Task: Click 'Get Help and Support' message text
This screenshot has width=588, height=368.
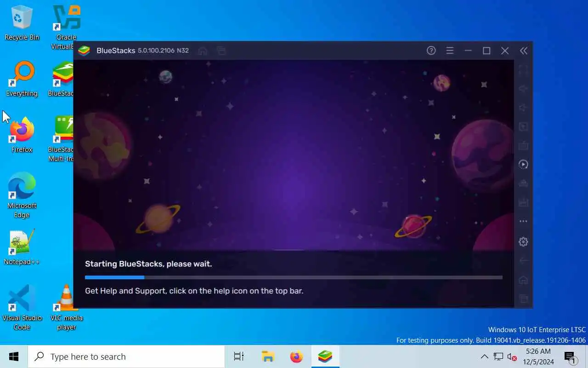Action: coord(194,291)
